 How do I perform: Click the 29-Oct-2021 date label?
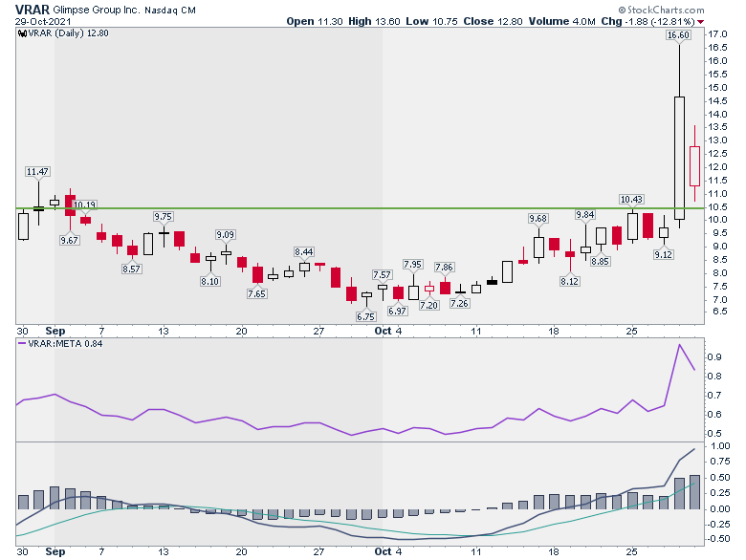click(43, 22)
